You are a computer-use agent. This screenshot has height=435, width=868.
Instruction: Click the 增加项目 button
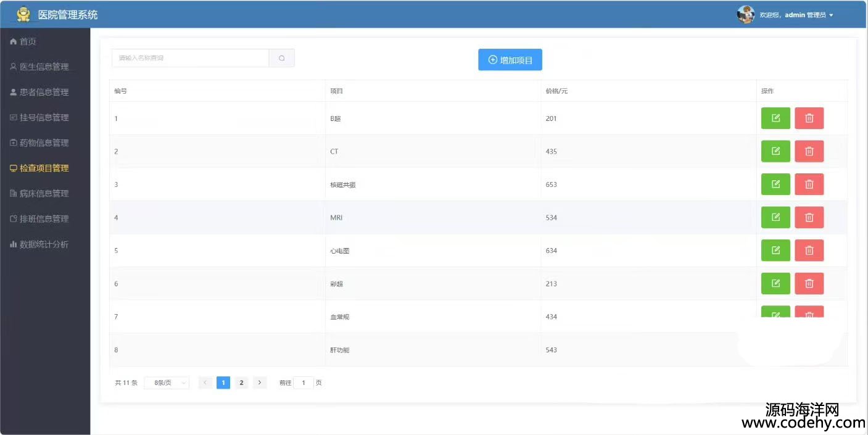[510, 60]
